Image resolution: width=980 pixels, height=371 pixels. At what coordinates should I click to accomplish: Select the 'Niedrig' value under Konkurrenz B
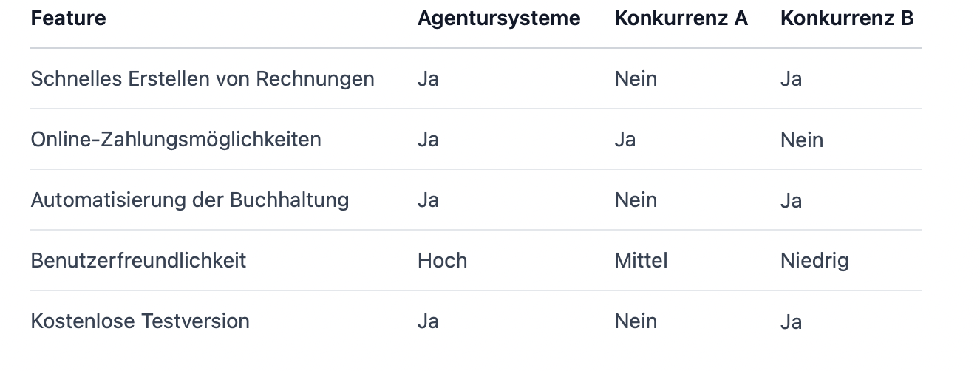pyautogui.click(x=814, y=261)
